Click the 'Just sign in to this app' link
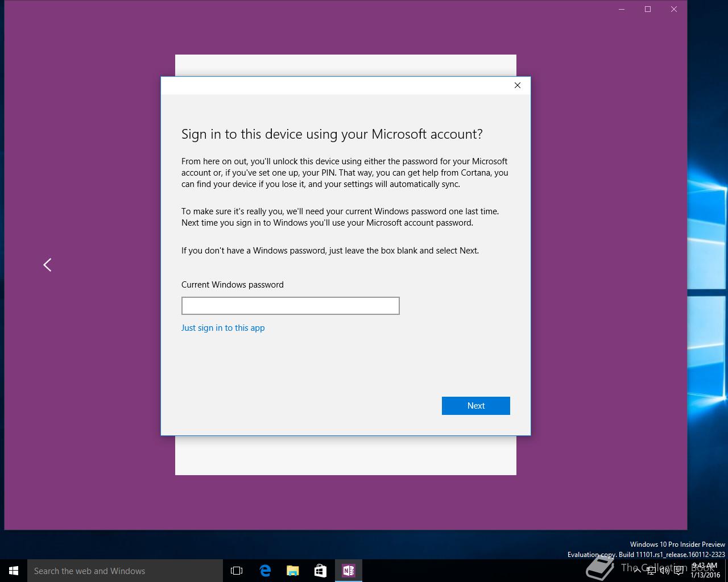Viewport: 728px width, 582px height. point(223,328)
